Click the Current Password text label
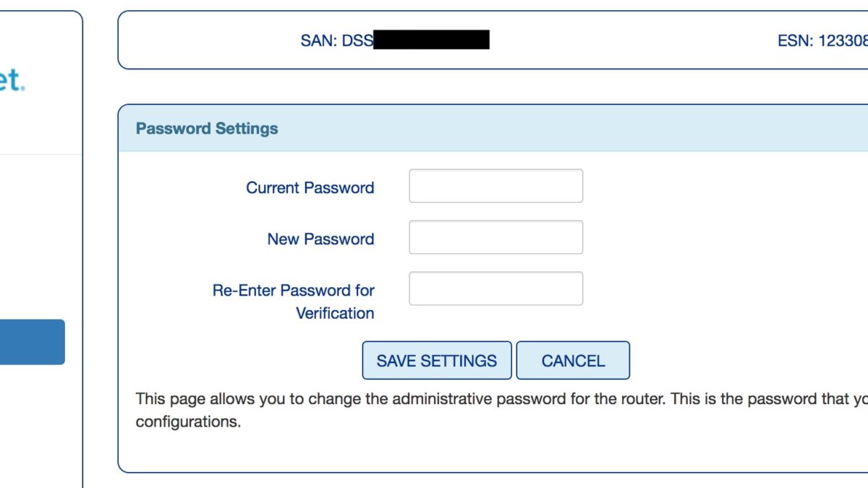 pyautogui.click(x=310, y=187)
